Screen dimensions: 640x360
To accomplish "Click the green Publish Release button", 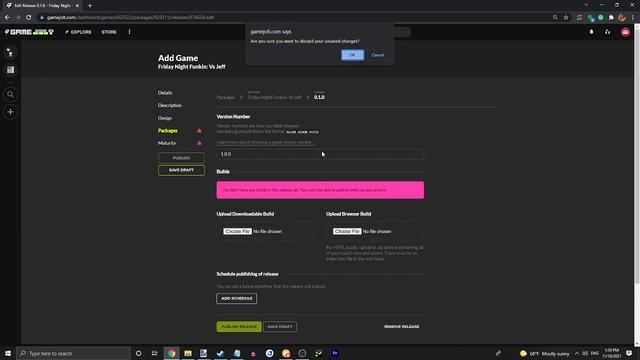I will (239, 327).
